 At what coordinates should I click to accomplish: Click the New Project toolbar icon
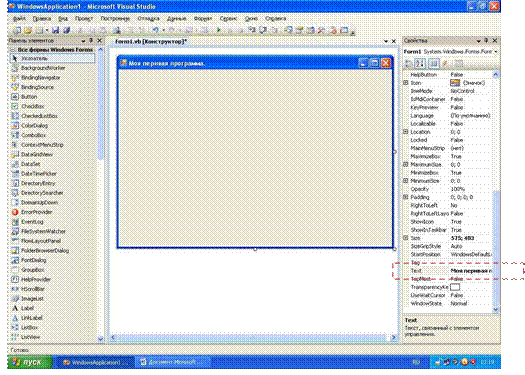[16, 30]
